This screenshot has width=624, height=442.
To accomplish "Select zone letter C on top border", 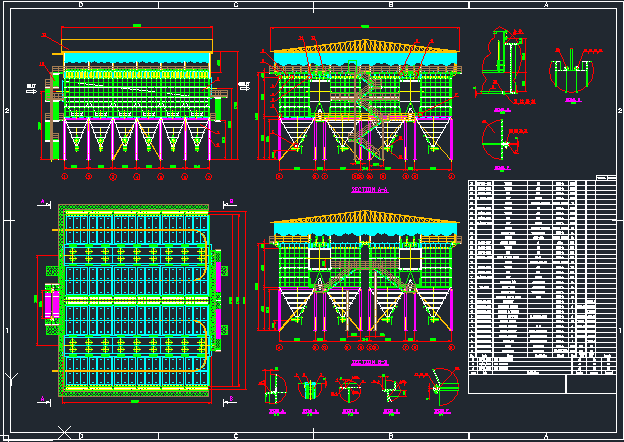I will coord(236,4).
